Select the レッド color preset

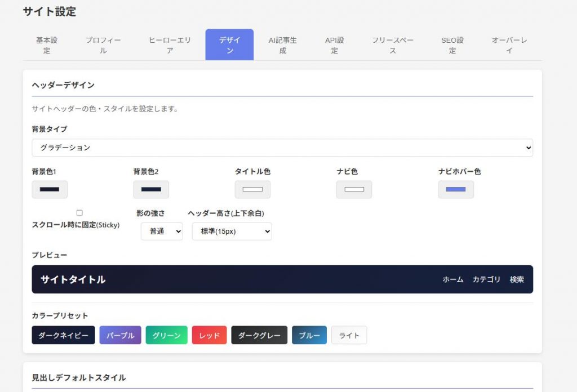click(209, 335)
